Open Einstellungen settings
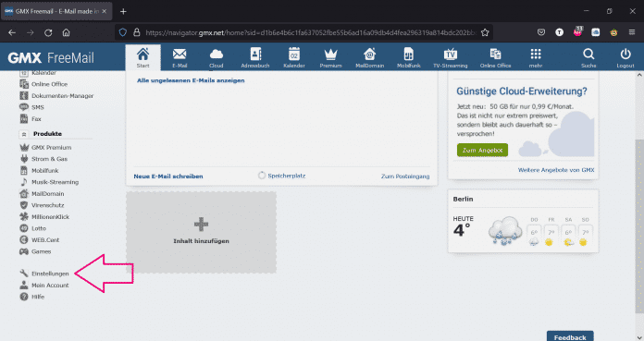The width and height of the screenshot is (644, 341). tap(44, 274)
